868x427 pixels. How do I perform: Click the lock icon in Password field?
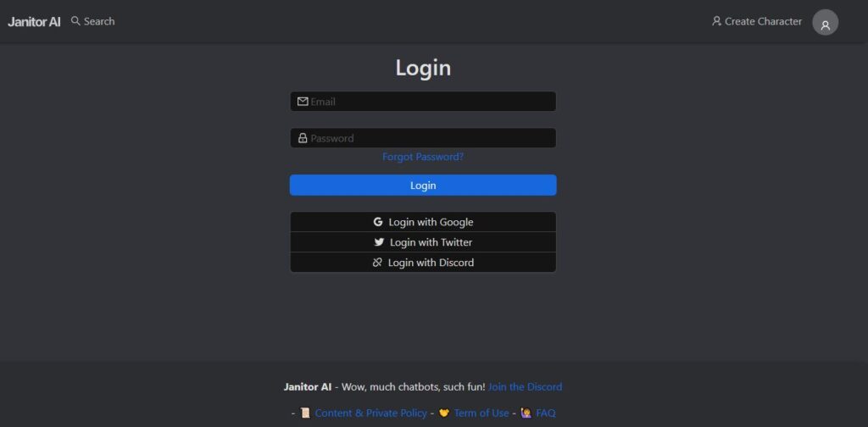pos(303,138)
